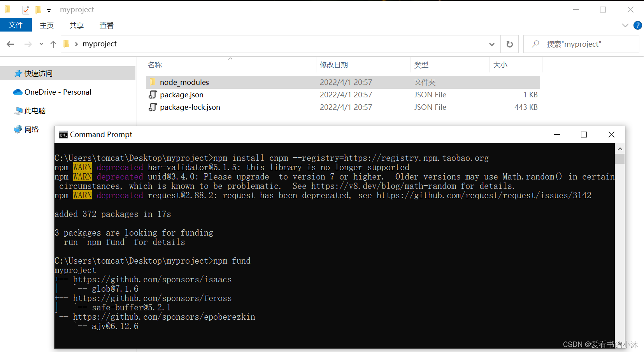644x352 pixels.
Task: Minimize the Command Prompt window
Action: click(557, 134)
